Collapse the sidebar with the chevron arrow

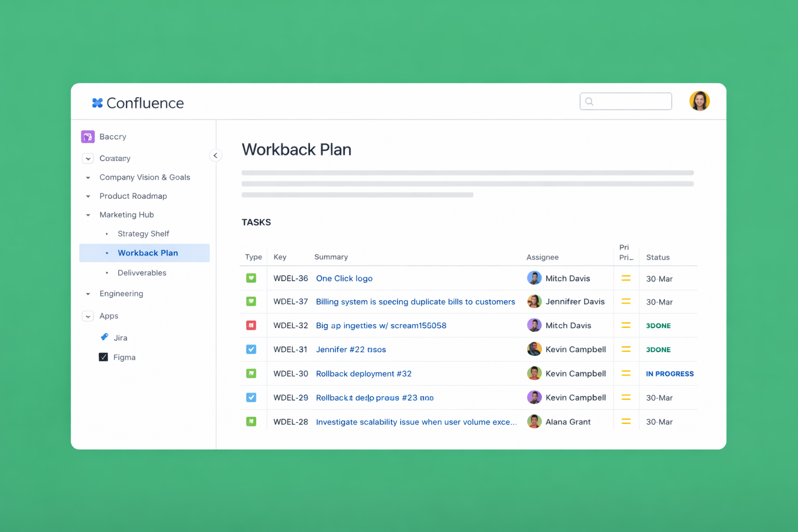point(216,155)
